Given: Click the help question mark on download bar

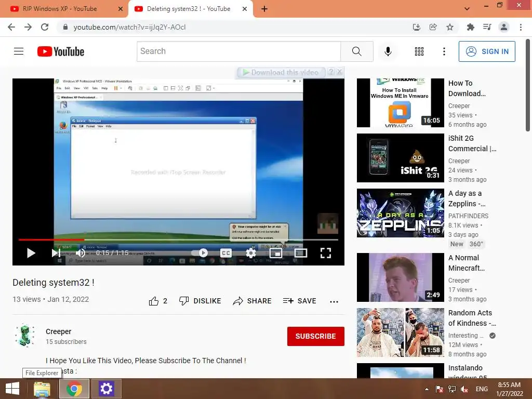Looking at the screenshot, I should 331,72.
